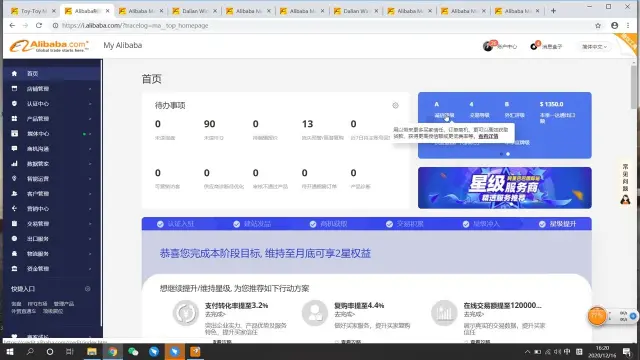Open the 待办事项 settings gear
The height and width of the screenshot is (360, 640).
click(x=395, y=105)
